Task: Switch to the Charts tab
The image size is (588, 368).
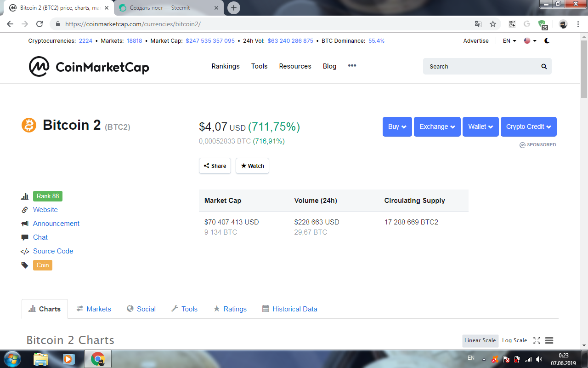Action: coord(45,309)
